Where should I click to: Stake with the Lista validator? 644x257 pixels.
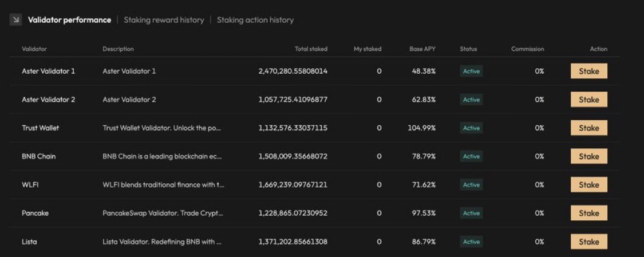tap(588, 242)
